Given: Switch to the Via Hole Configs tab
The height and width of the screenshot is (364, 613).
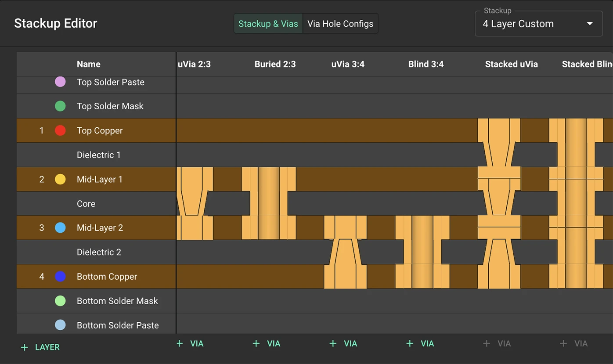Looking at the screenshot, I should (340, 23).
